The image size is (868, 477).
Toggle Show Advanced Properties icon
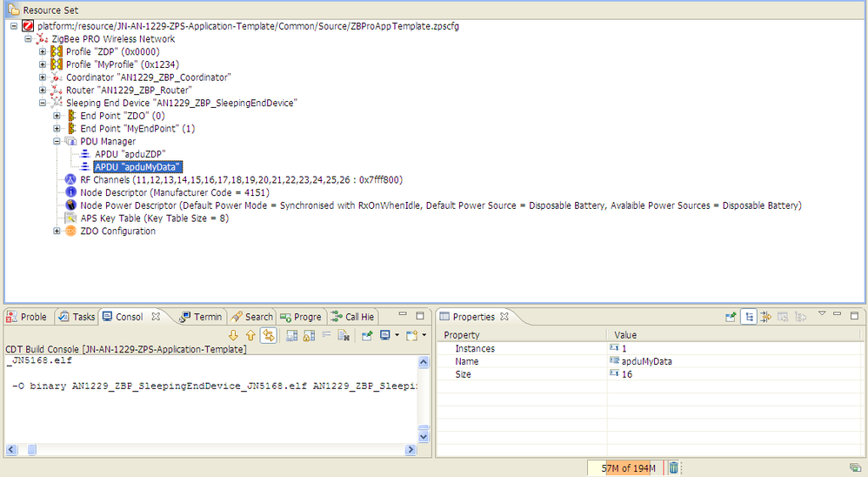click(x=766, y=317)
